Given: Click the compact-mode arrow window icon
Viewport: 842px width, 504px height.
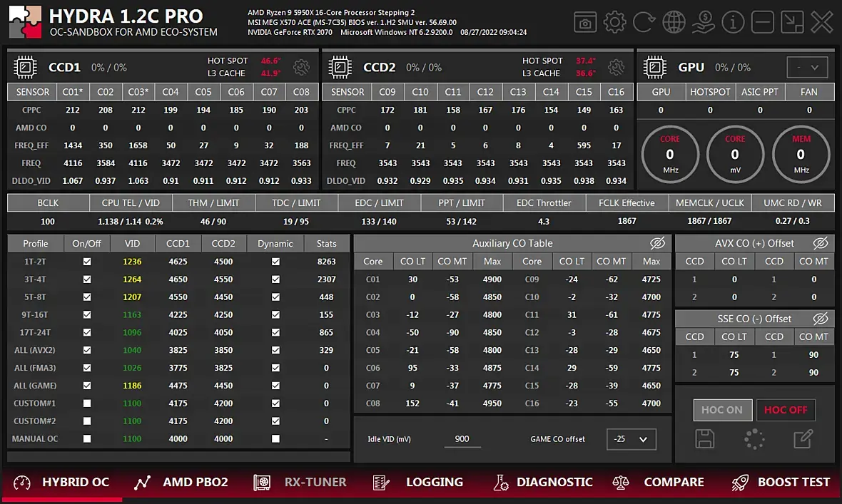Looking at the screenshot, I should 792,23.
